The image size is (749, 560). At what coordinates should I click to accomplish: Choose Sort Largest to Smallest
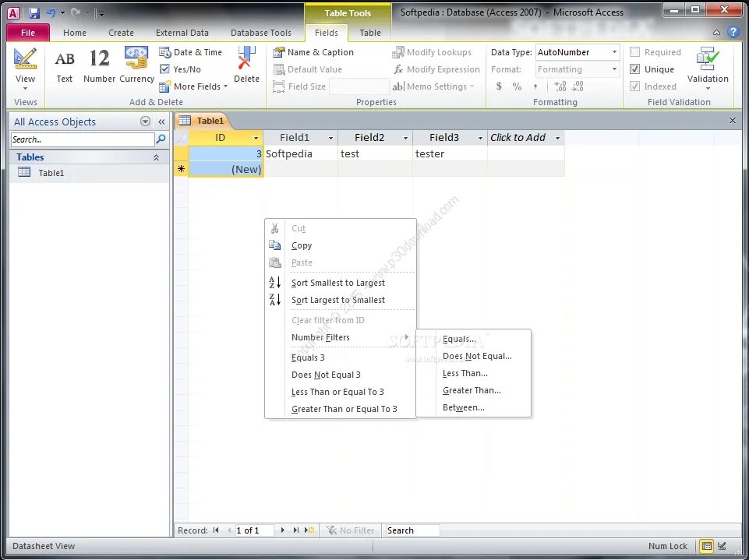[x=338, y=300]
